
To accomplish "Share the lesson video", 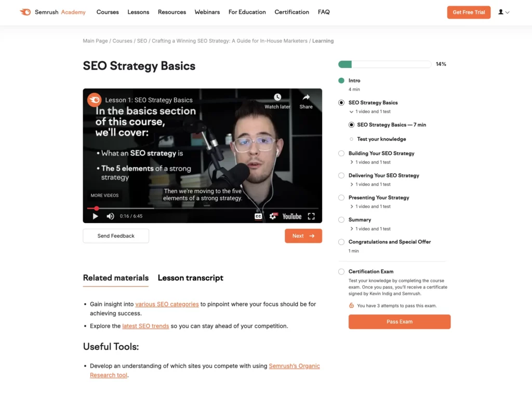I will 305,100.
